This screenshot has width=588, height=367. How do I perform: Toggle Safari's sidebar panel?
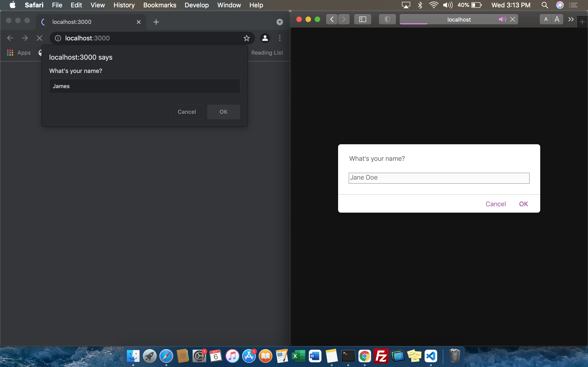point(362,19)
